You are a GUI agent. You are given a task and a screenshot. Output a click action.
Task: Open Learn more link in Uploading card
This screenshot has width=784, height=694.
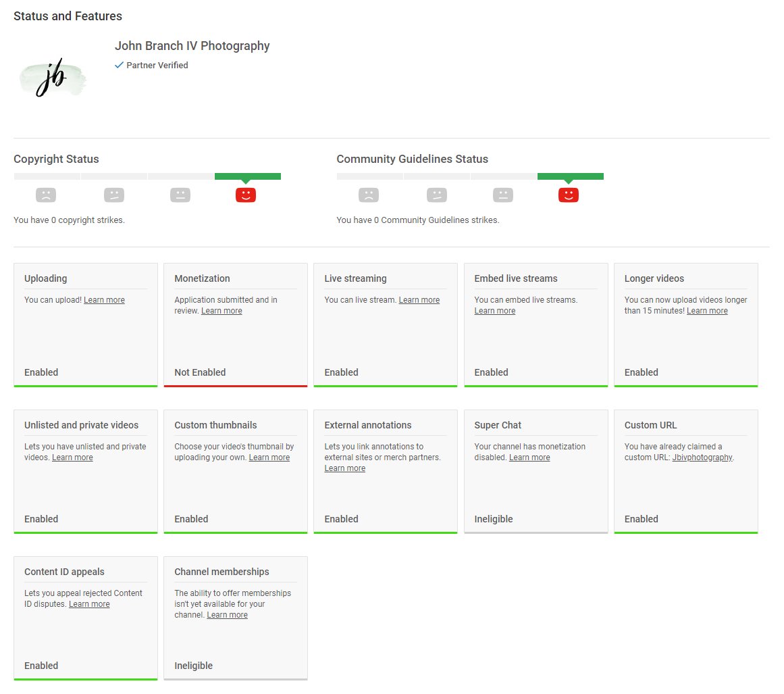(x=104, y=300)
